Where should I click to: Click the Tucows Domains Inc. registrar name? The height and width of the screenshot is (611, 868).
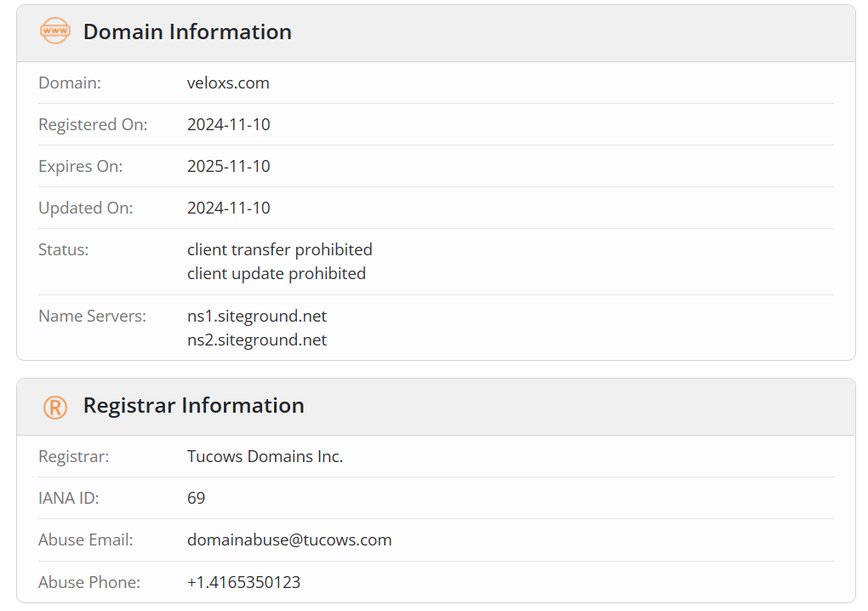point(266,457)
